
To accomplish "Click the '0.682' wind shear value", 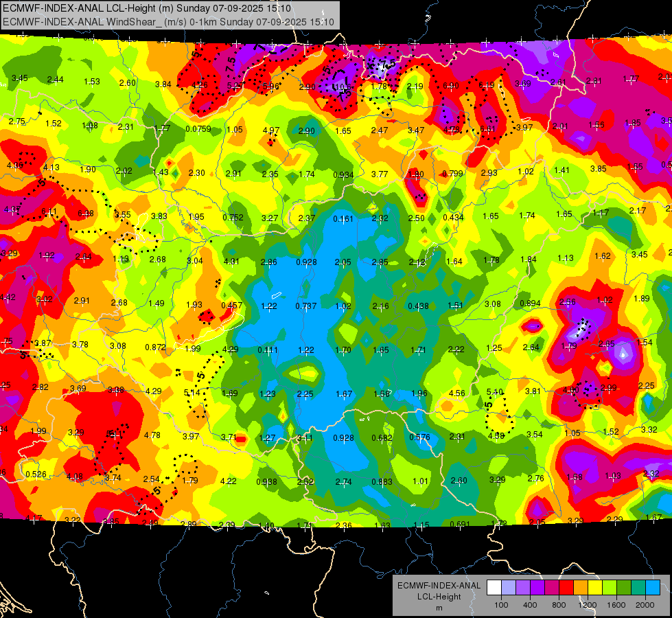I will pos(382,437).
